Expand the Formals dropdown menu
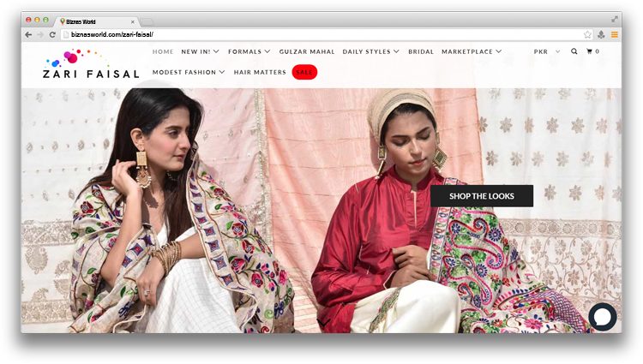 coord(249,51)
